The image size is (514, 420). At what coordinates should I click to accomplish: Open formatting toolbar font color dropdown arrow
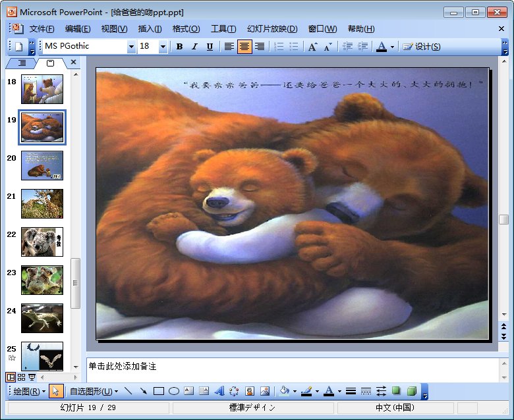point(392,47)
